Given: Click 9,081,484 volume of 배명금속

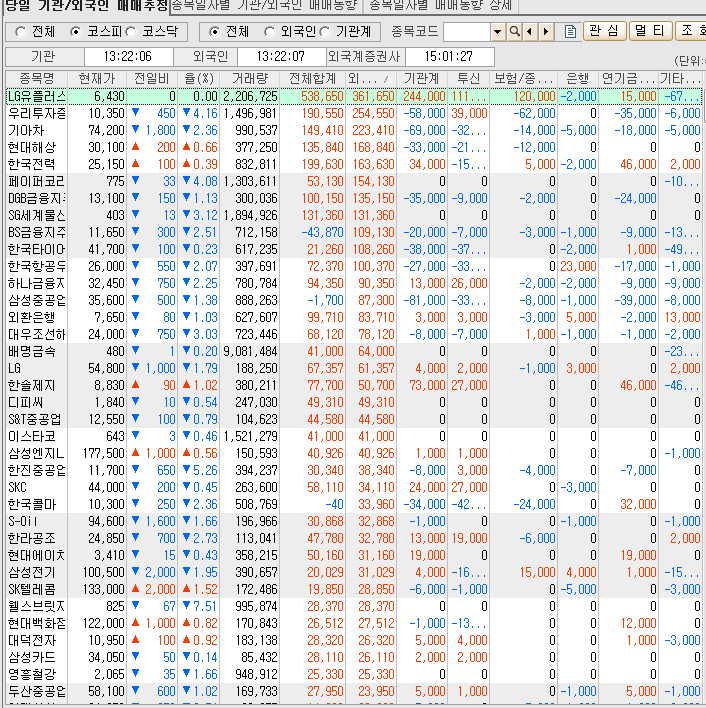Looking at the screenshot, I should 250,351.
